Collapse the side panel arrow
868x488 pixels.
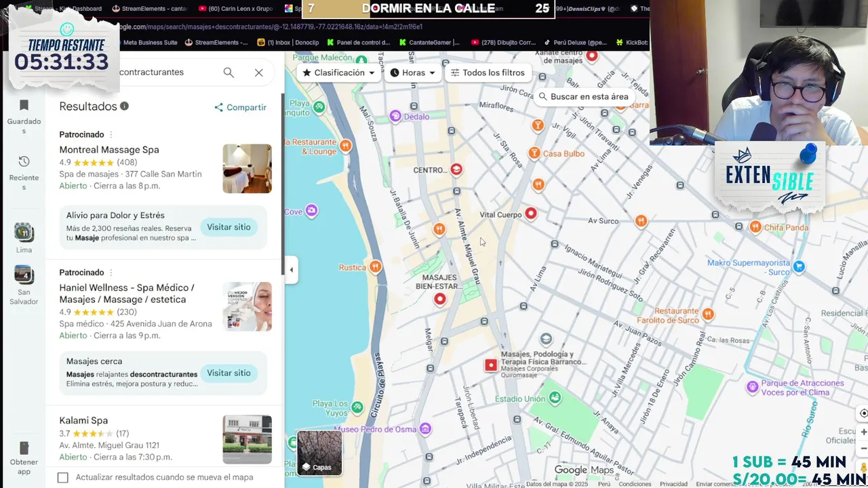click(x=291, y=270)
